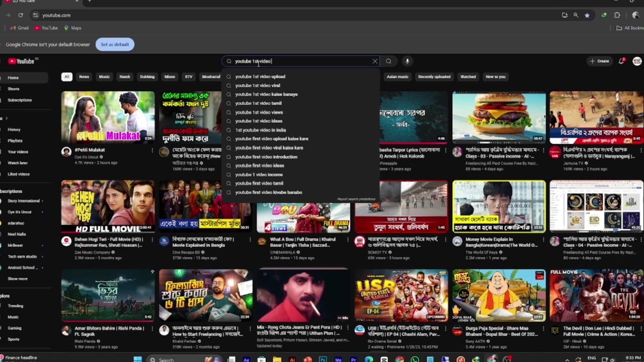Image resolution: width=644 pixels, height=362 pixels.
Task: Open The Devil full movie thumbnail
Action: (x=596, y=296)
